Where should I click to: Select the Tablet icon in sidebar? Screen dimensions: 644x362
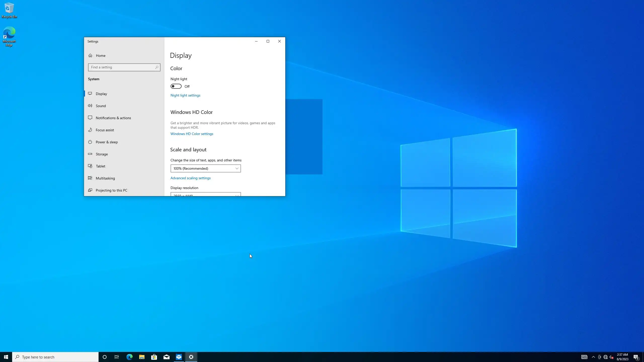tap(90, 166)
